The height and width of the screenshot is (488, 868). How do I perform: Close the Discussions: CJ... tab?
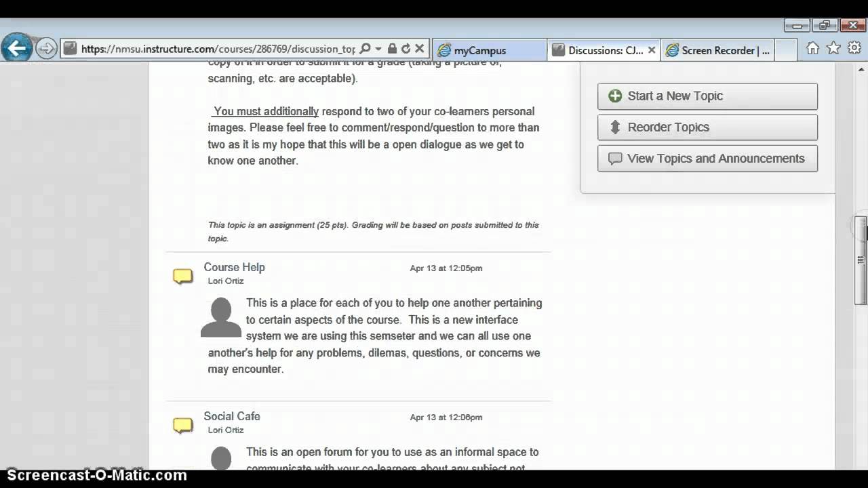652,49
